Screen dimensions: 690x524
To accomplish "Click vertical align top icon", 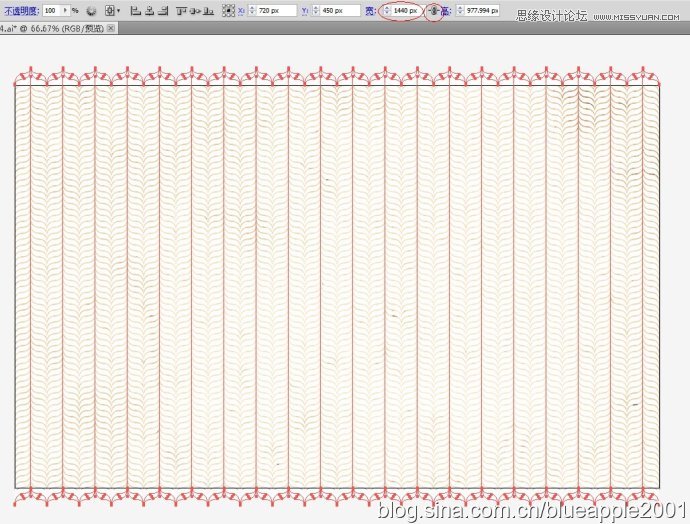I will point(181,11).
